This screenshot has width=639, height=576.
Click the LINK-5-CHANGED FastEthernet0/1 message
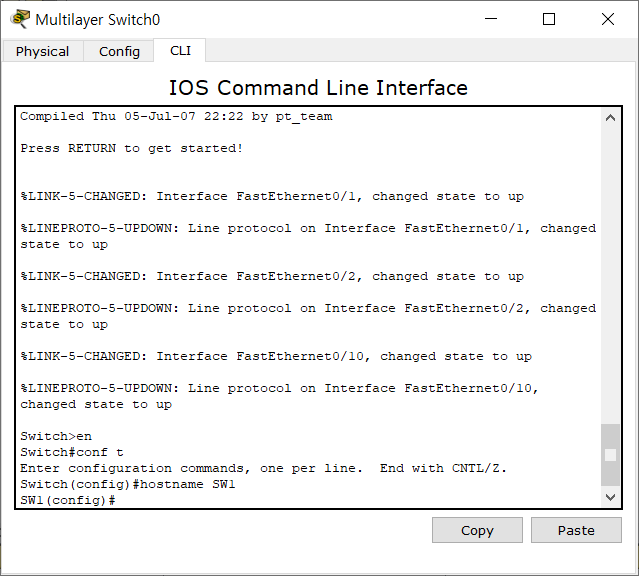pos(272,196)
